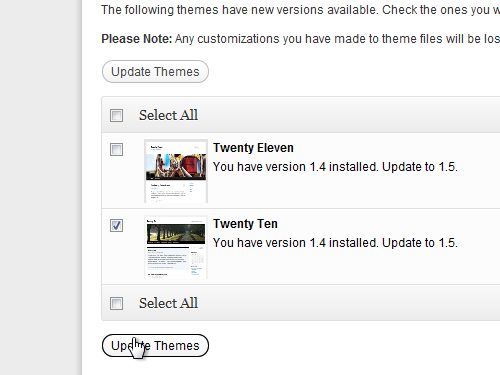Click the bold Please Note label
The width and height of the screenshot is (500, 375).
[x=137, y=39]
